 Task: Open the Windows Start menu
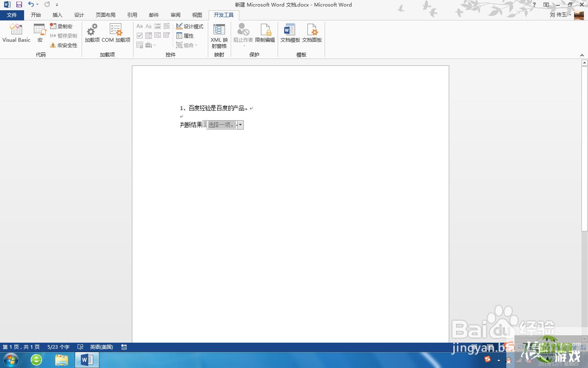(x=11, y=360)
